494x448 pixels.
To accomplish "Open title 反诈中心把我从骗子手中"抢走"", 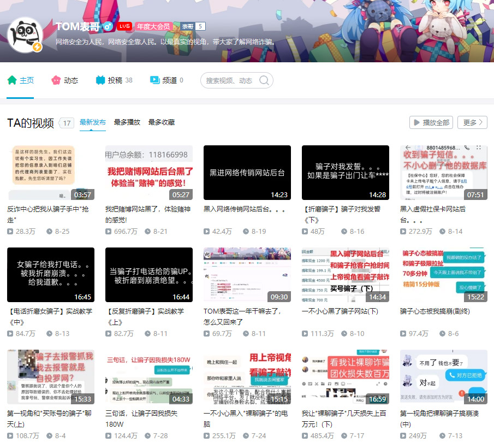I will [x=48, y=214].
